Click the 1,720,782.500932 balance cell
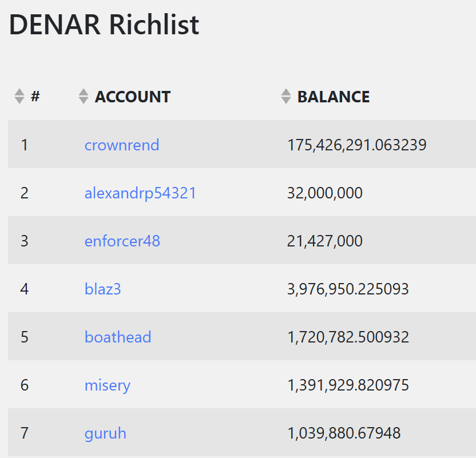Screen dimensions: 476x458 [348, 337]
